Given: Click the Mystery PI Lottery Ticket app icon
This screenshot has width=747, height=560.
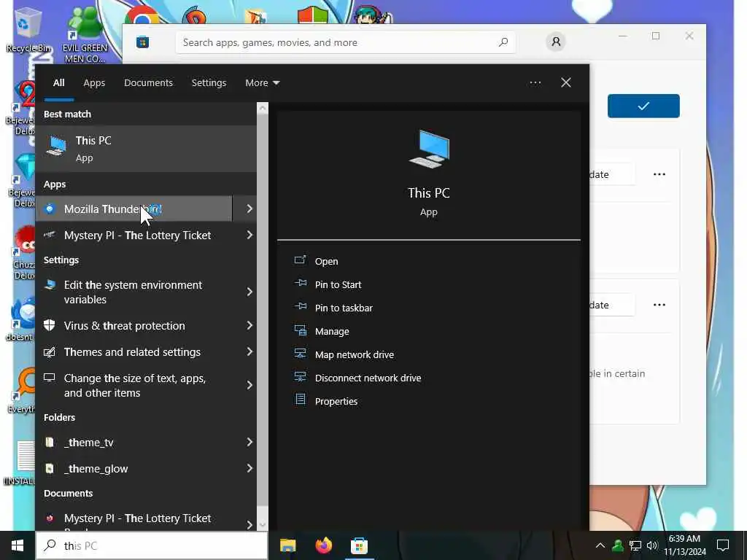Looking at the screenshot, I should point(50,235).
